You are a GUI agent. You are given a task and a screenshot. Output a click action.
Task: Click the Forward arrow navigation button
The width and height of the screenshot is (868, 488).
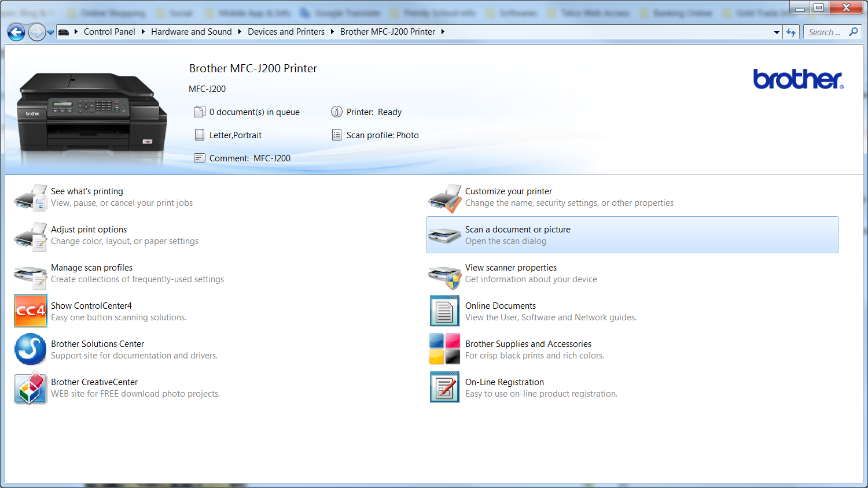pyautogui.click(x=36, y=32)
